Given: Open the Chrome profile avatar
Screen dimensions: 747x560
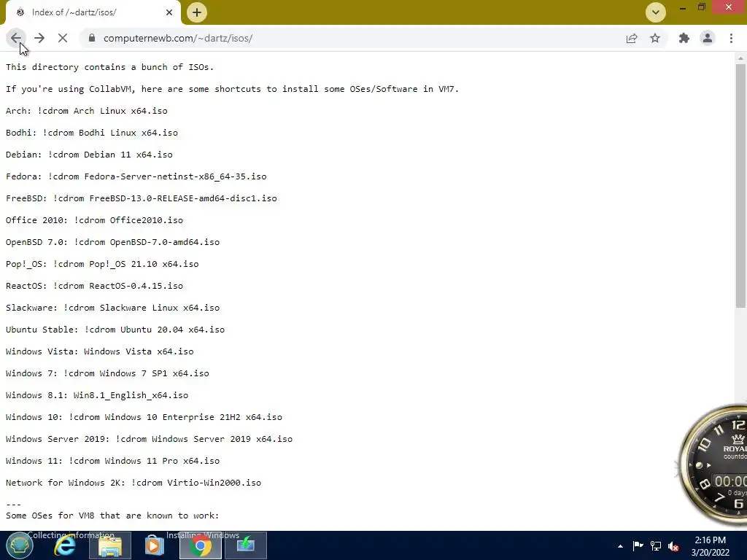Looking at the screenshot, I should click(x=708, y=38).
